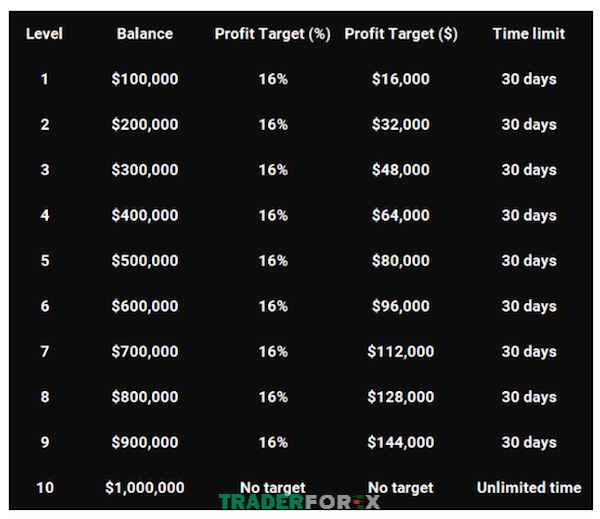Click the Profit Target ($) header

[x=401, y=34]
